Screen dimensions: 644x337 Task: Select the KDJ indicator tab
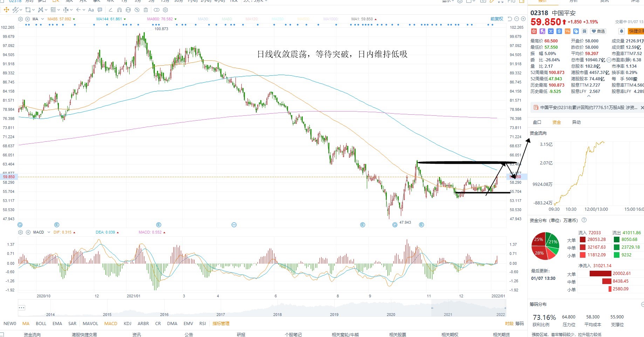[x=128, y=323]
